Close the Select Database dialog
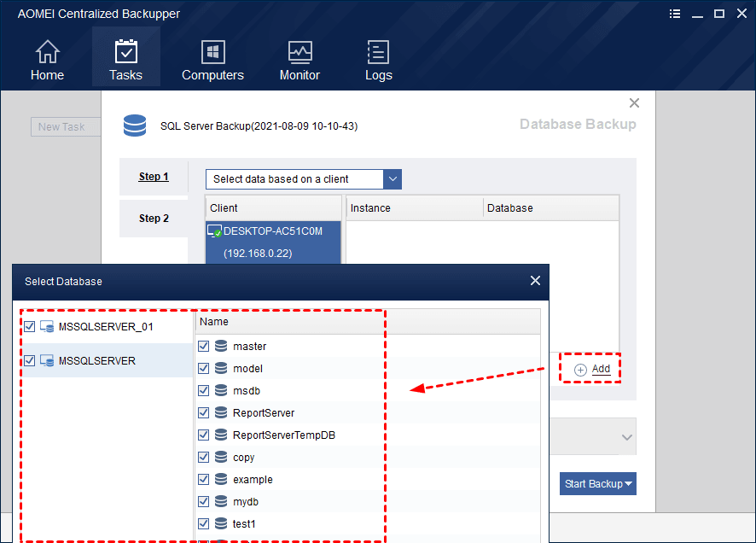Screen dimensions: 756x543 coord(535,281)
